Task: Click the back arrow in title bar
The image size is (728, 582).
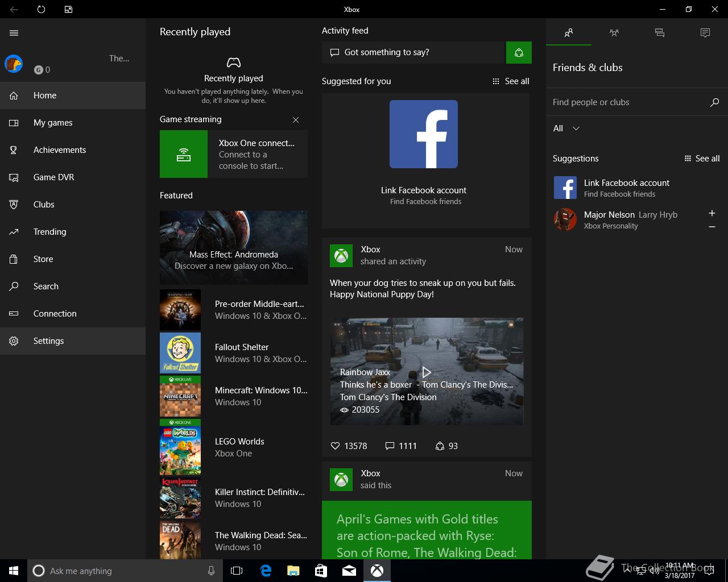Action: (x=14, y=9)
